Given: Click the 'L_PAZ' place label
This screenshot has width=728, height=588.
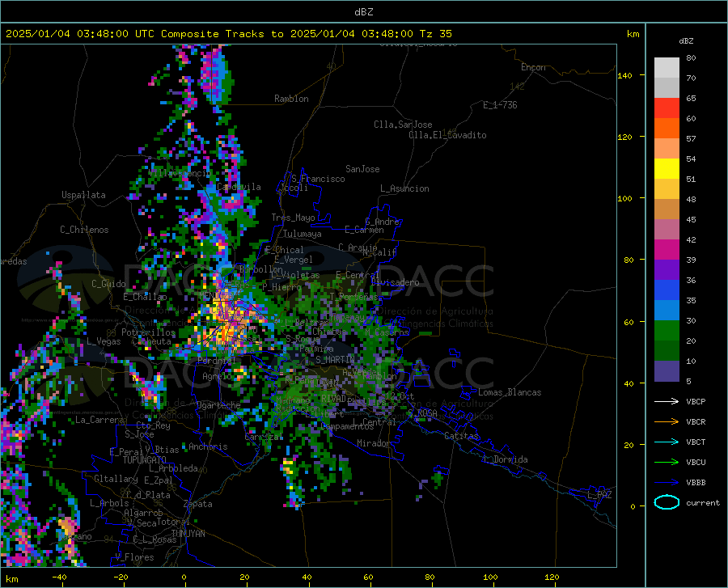Looking at the screenshot, I should click(x=599, y=495).
